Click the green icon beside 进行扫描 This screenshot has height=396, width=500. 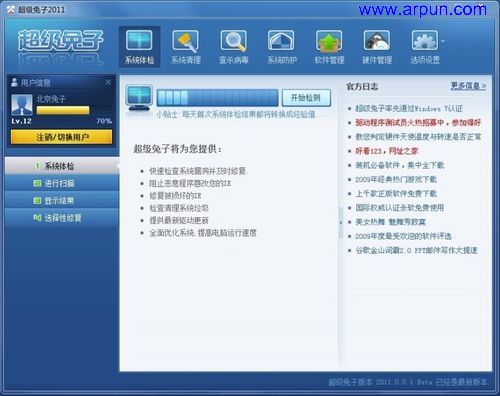coord(37,183)
